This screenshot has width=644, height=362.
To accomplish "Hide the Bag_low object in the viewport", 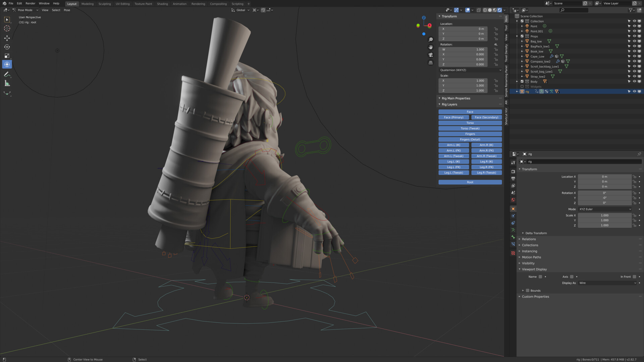I will [634, 41].
